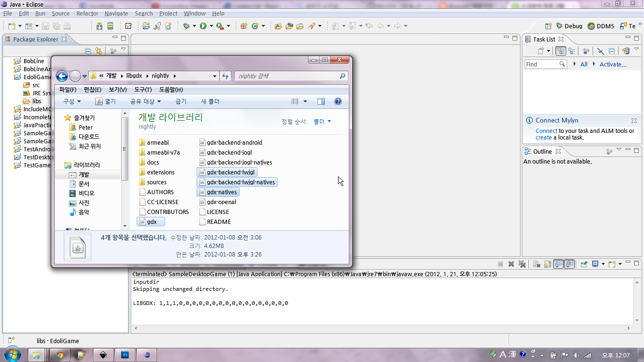Toggle Show Console on standard output change
This screenshot has width=644, height=362.
[x=559, y=264]
